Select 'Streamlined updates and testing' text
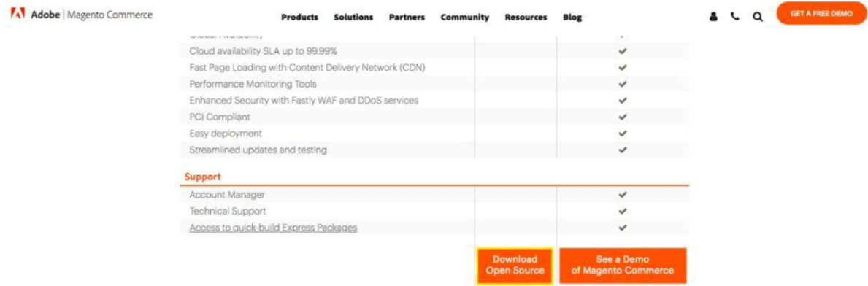Viewport: 868px width, 286px height. 258,150
